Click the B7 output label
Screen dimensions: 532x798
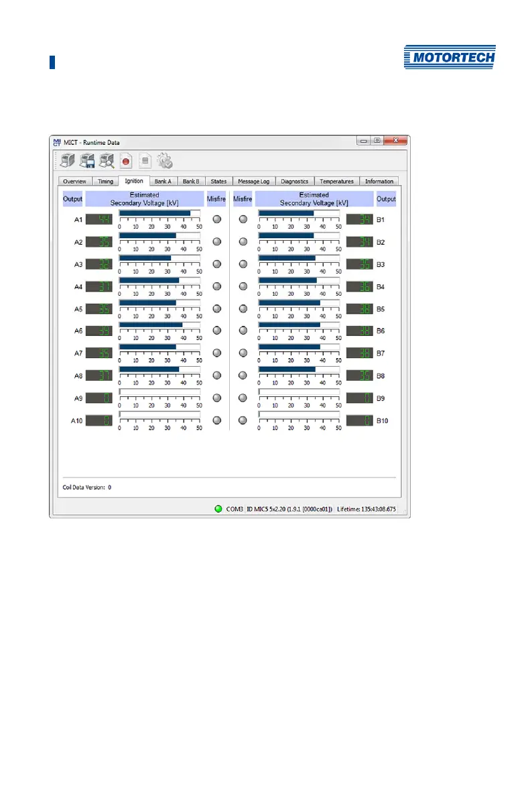click(x=381, y=353)
